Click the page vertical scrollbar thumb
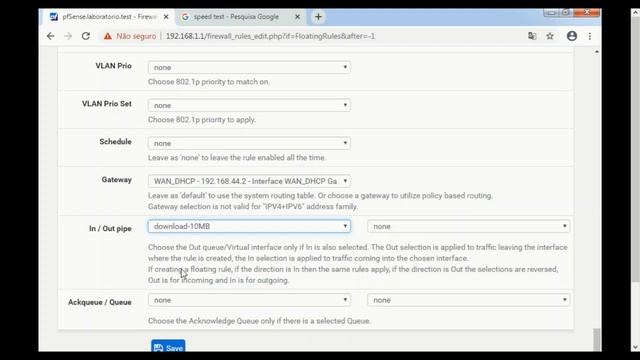The width and height of the screenshot is (640, 360). coord(597,339)
